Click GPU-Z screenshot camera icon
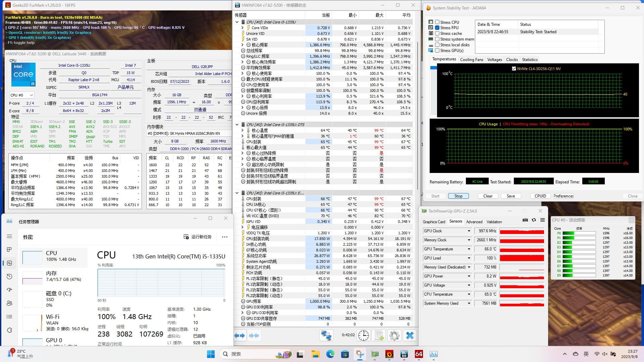644x362 pixels. point(525,220)
